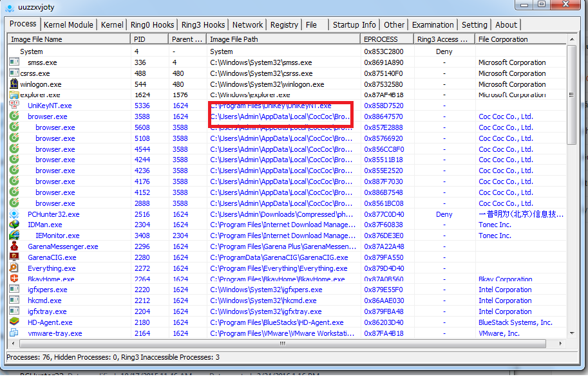Viewport: 588px width, 379px height.
Task: Select the UniKeyNT.exe process row
Action: pos(50,106)
